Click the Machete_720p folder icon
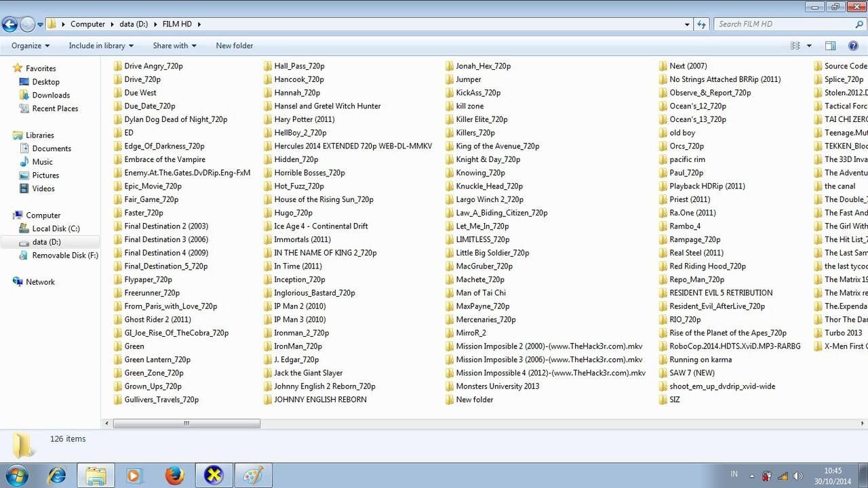The width and height of the screenshot is (868, 488). pyautogui.click(x=450, y=280)
